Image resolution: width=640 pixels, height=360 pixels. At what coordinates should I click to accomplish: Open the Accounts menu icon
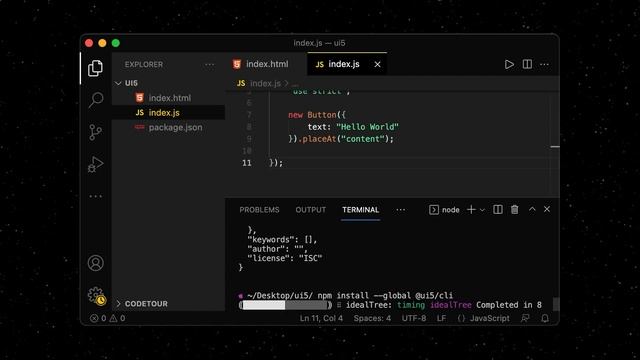pyautogui.click(x=96, y=263)
